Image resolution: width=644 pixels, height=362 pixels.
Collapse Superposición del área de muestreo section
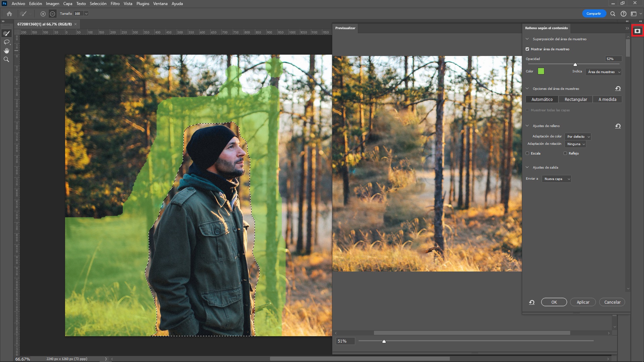[527, 39]
